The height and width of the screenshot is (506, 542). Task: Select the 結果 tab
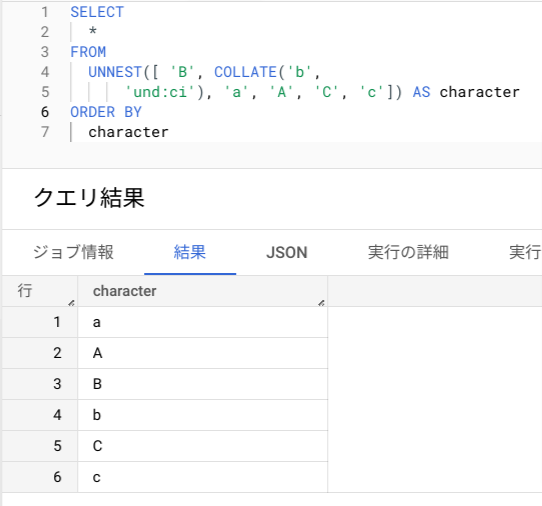click(x=190, y=252)
